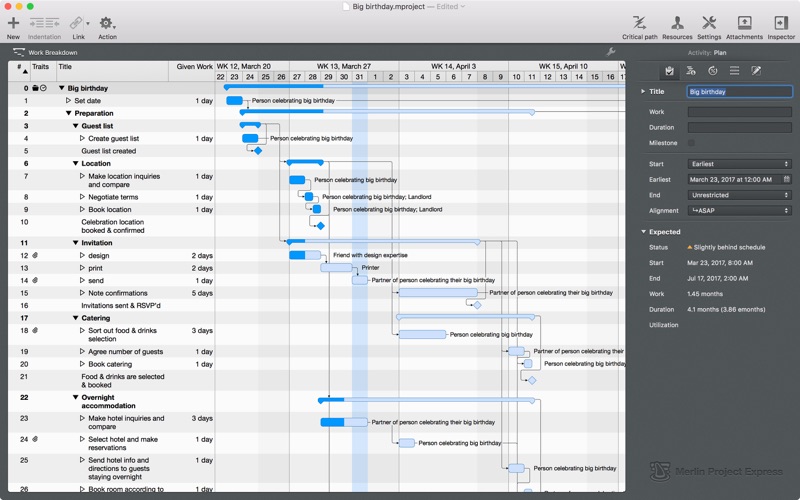Enable the Milestone checkbox
The image size is (800, 500).
click(692, 143)
